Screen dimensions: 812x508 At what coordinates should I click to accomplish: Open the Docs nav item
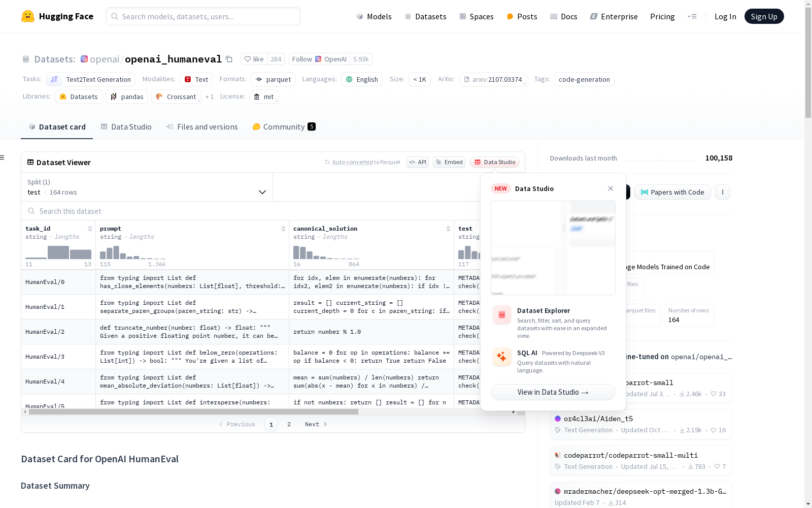[x=564, y=16]
